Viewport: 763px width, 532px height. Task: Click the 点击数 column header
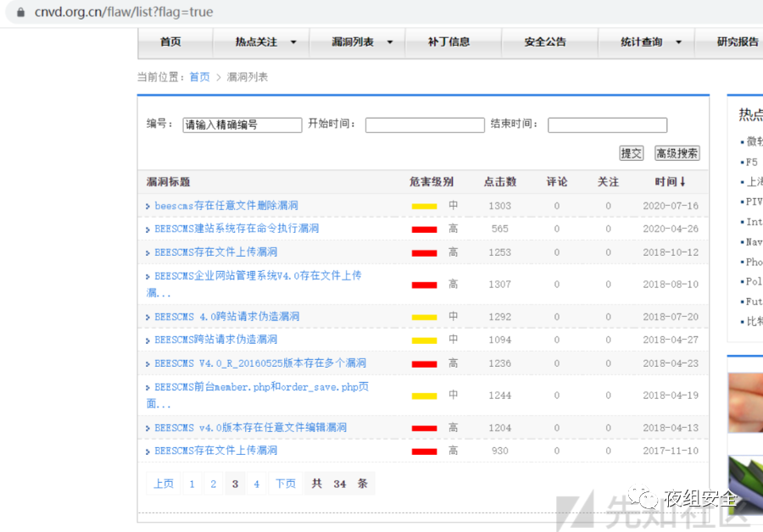click(x=499, y=182)
